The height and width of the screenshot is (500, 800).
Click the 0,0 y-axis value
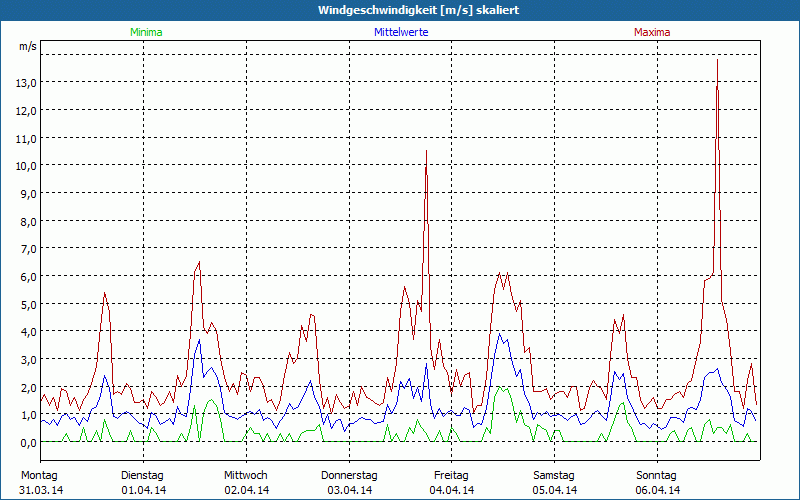(x=28, y=443)
